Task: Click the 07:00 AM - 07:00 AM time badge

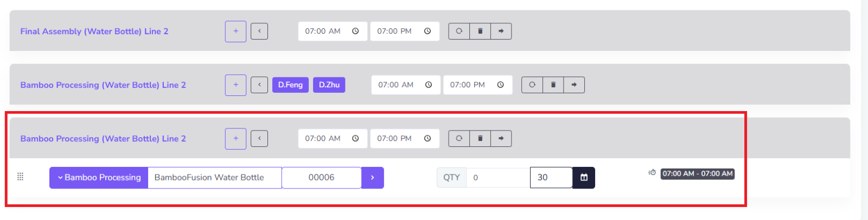Action: coord(697,174)
